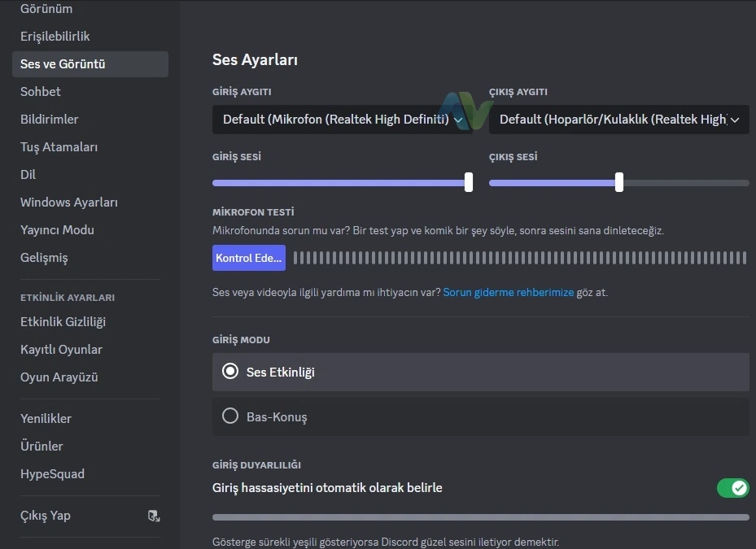This screenshot has height=549, width=756.
Task: Select Ses ve Görüntü in sidebar
Action: (x=90, y=64)
